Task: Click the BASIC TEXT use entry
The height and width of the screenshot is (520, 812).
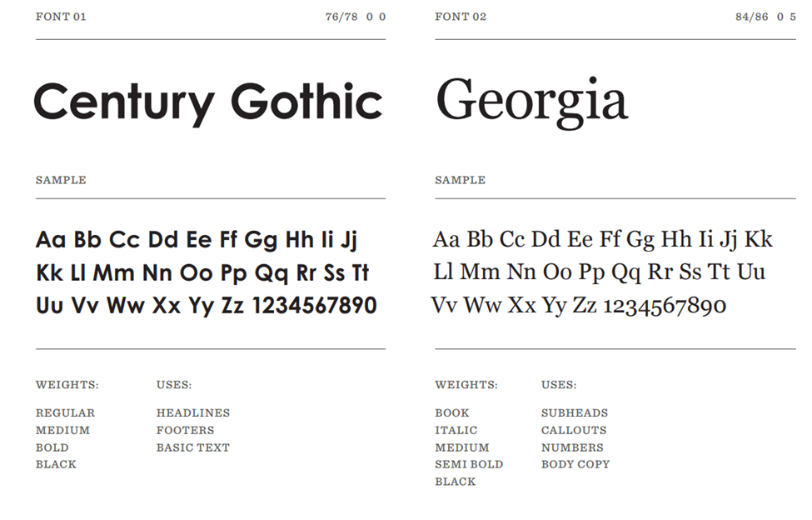Action: point(192,447)
